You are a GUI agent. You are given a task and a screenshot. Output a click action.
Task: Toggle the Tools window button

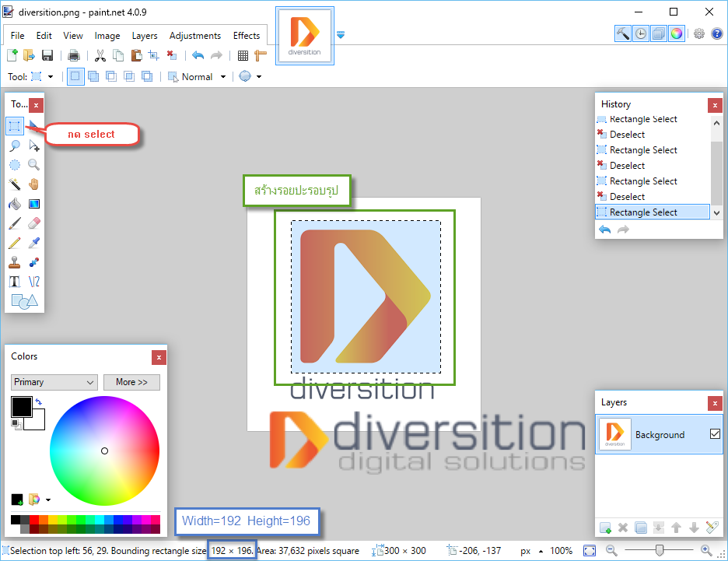click(622, 33)
